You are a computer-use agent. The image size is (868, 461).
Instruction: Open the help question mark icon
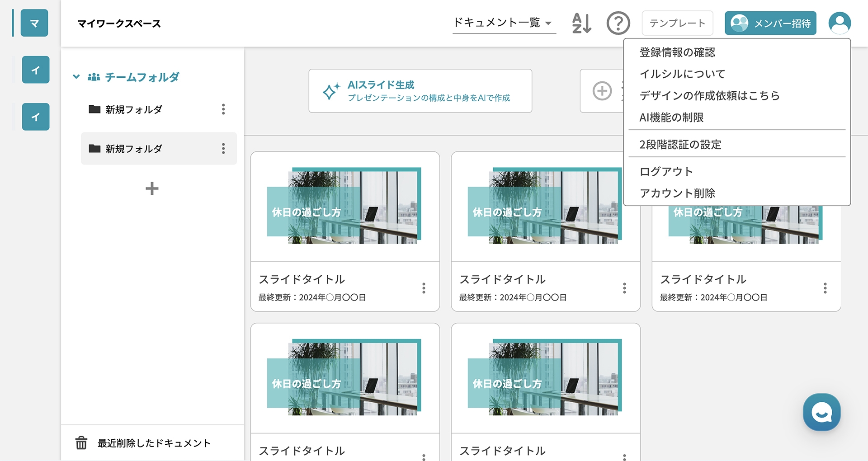coord(618,23)
